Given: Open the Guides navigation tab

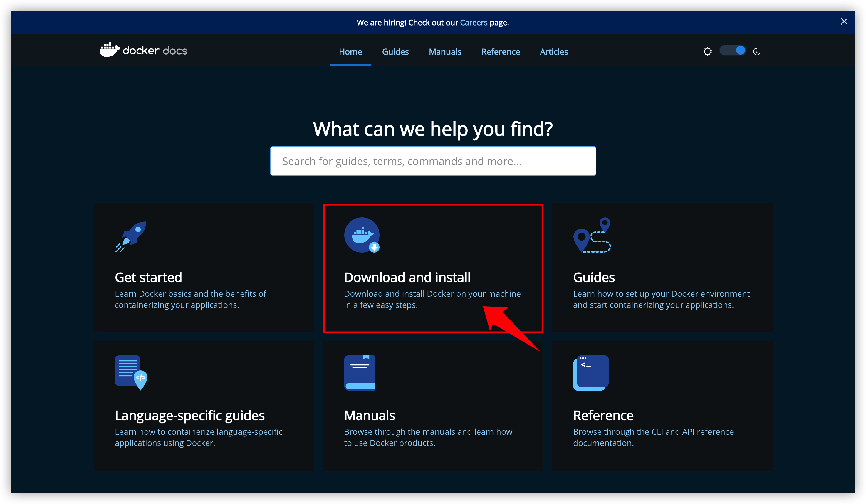Looking at the screenshot, I should click(x=395, y=52).
